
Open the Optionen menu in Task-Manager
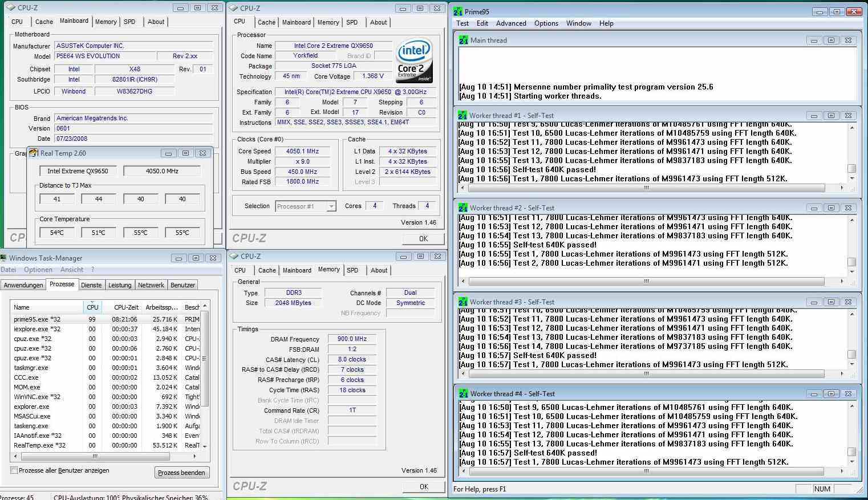(x=38, y=270)
